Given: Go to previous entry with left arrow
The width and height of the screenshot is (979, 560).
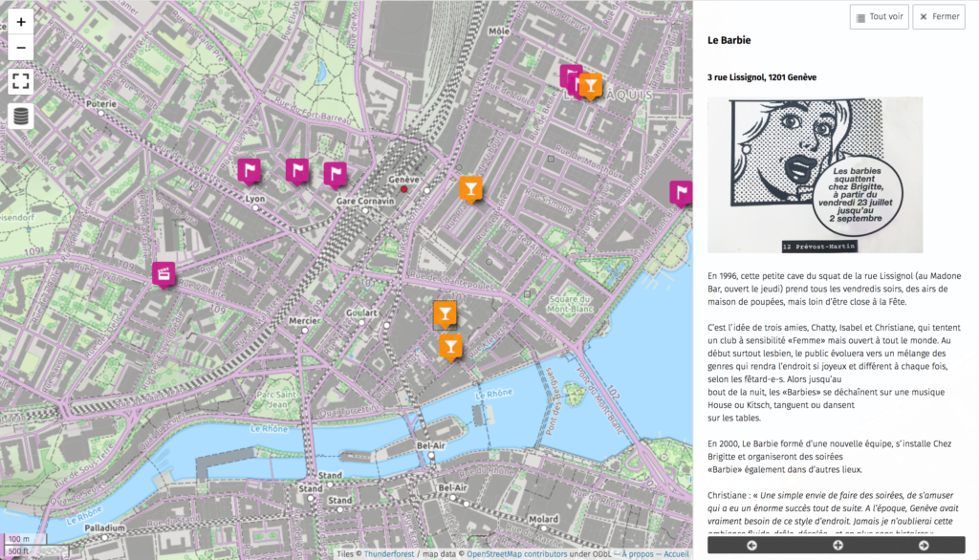Looking at the screenshot, I should click(751, 545).
